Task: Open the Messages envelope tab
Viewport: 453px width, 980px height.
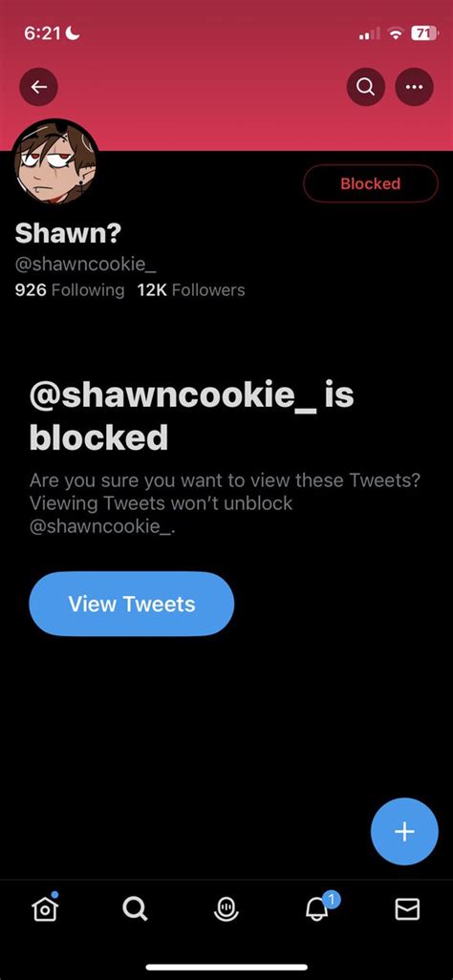Action: 407,908
